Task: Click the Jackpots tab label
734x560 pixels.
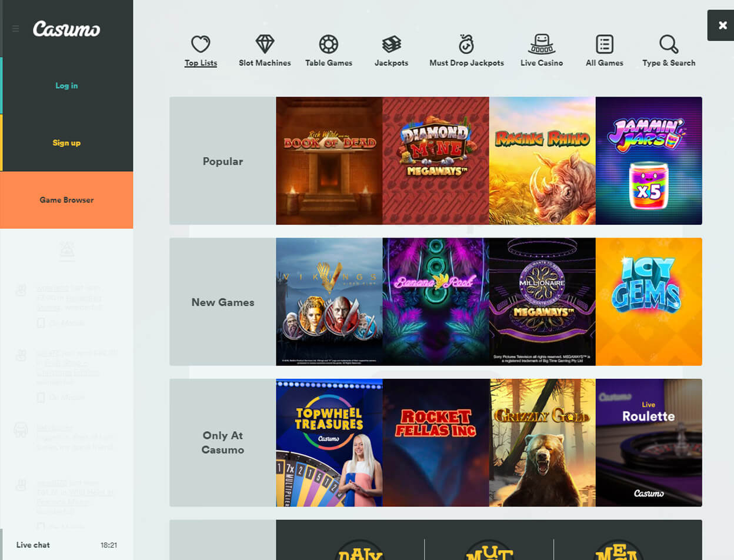Action: (391, 63)
